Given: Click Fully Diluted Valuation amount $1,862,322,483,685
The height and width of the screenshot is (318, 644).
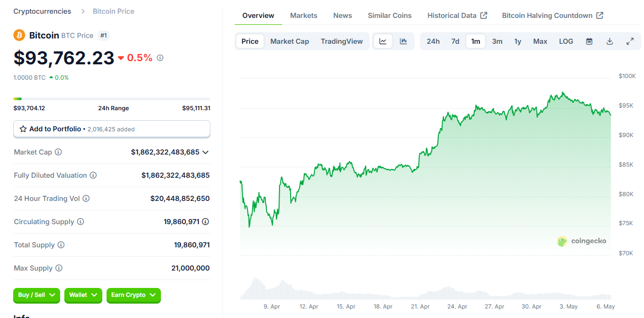Looking at the screenshot, I should (176, 175).
